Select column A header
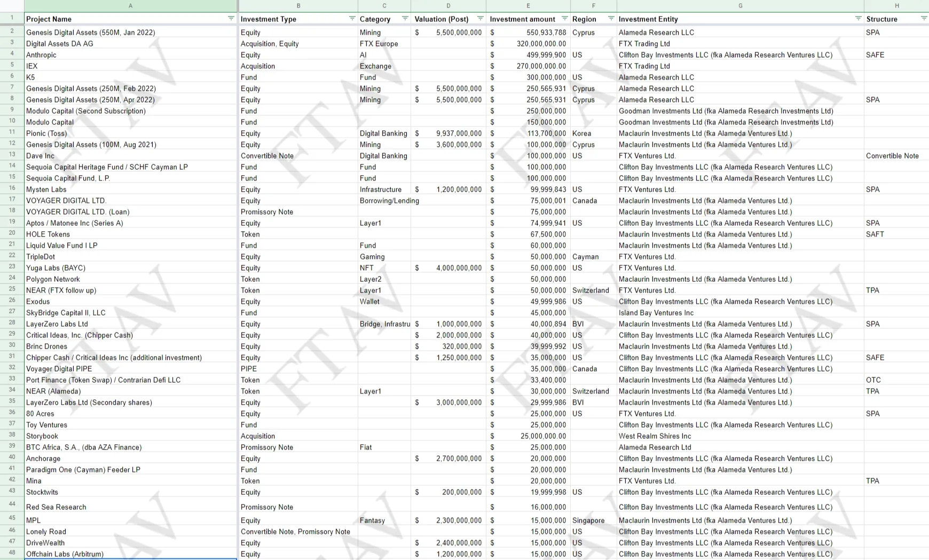Image resolution: width=929 pixels, height=560 pixels. [x=131, y=6]
